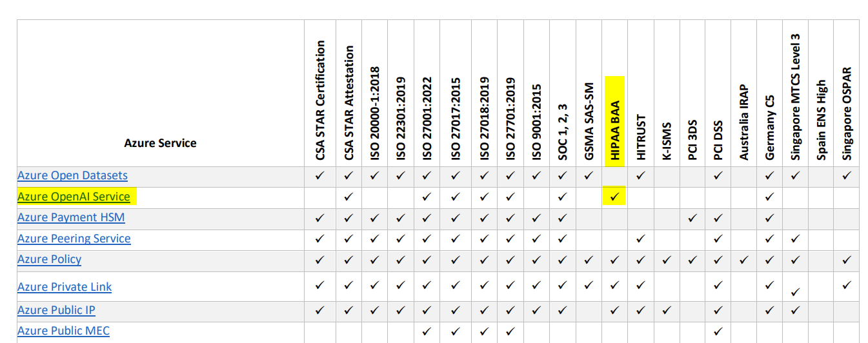Open the Azure Peering Service link

(x=74, y=239)
